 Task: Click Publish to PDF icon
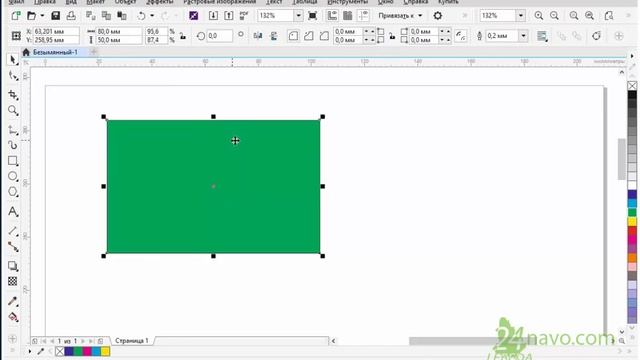(x=244, y=16)
